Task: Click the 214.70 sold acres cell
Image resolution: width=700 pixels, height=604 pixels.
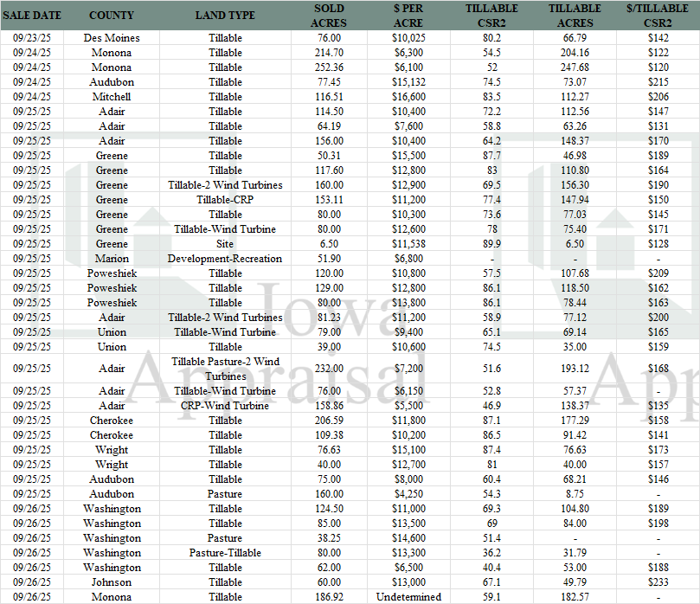Action: point(329,53)
